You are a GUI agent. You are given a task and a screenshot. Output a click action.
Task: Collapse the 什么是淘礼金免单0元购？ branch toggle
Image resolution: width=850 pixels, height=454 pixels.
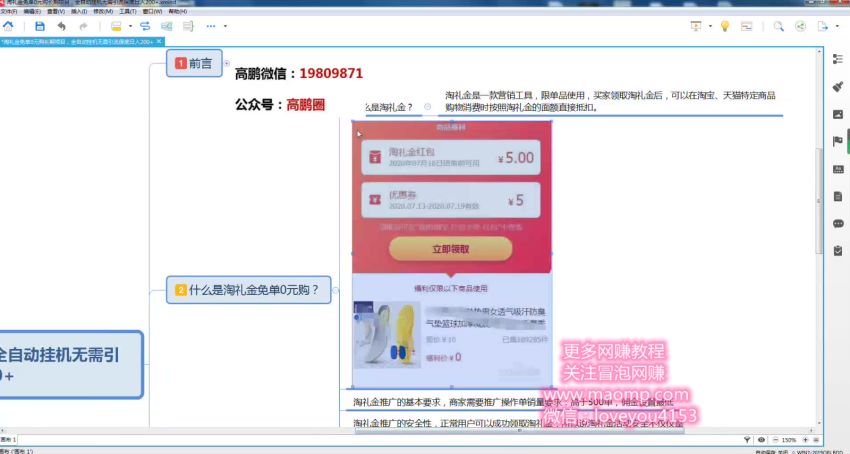335,290
